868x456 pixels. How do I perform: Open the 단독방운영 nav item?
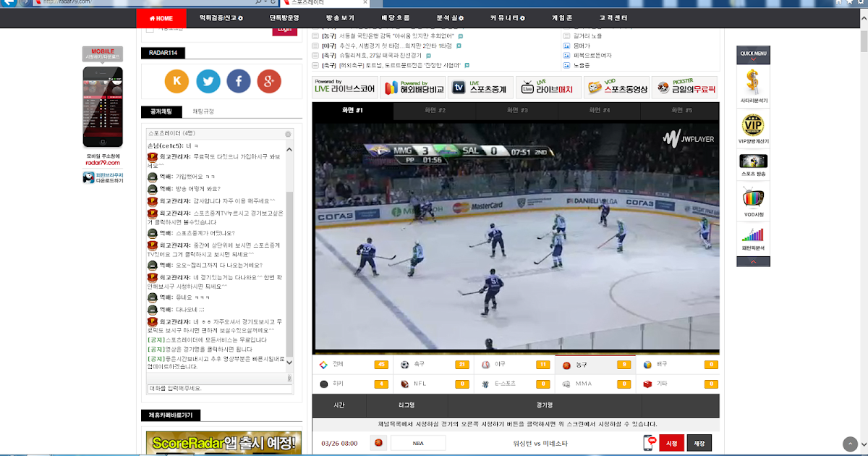click(x=284, y=17)
